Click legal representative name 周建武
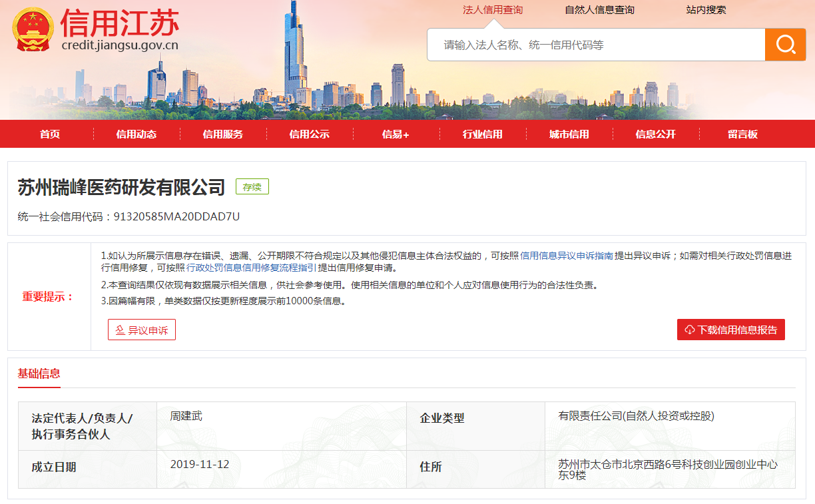Screen dimensions: 815x504 186,416
